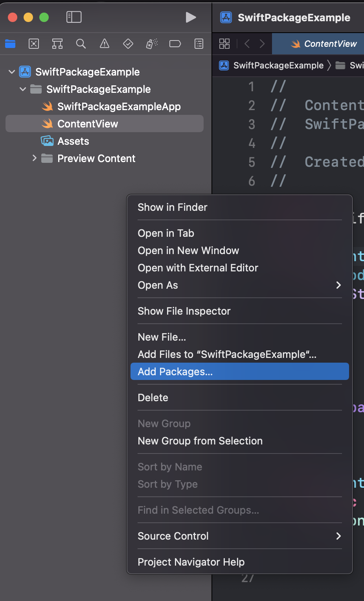This screenshot has width=364, height=601.
Task: Open the Find navigator magnifier icon
Action: click(81, 44)
